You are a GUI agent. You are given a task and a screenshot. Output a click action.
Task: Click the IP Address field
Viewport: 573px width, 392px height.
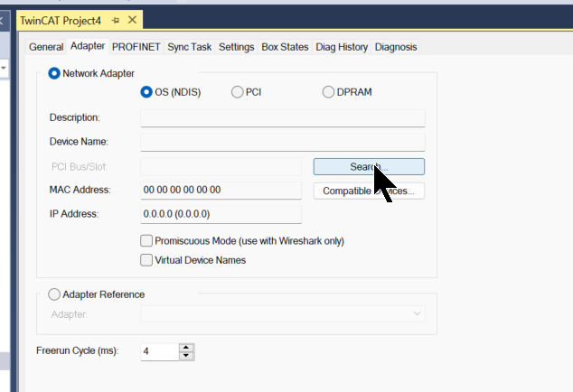(x=221, y=214)
